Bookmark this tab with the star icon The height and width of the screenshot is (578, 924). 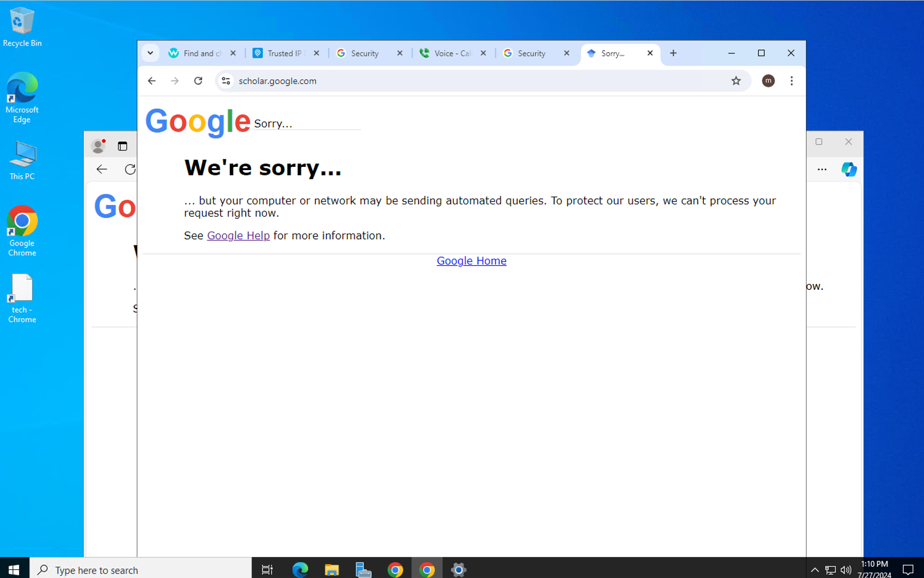point(736,81)
